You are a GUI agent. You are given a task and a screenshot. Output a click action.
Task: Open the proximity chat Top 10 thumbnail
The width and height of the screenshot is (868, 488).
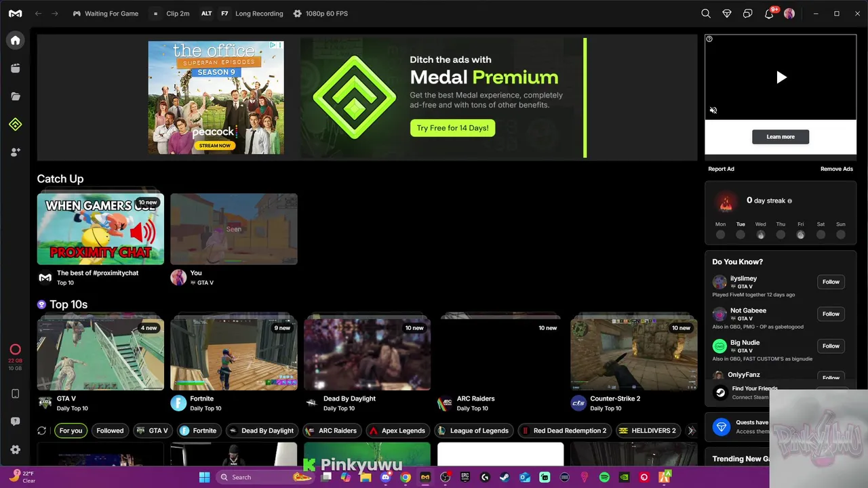(x=100, y=229)
